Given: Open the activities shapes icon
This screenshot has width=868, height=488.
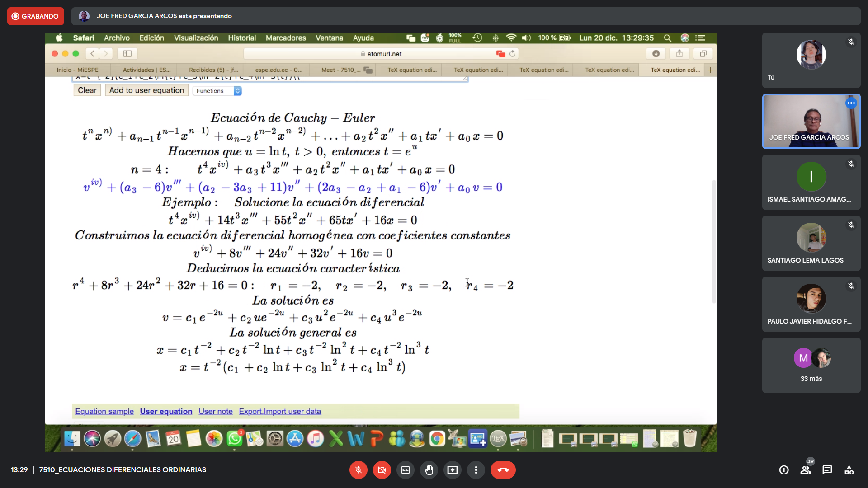Looking at the screenshot, I should click(x=849, y=470).
